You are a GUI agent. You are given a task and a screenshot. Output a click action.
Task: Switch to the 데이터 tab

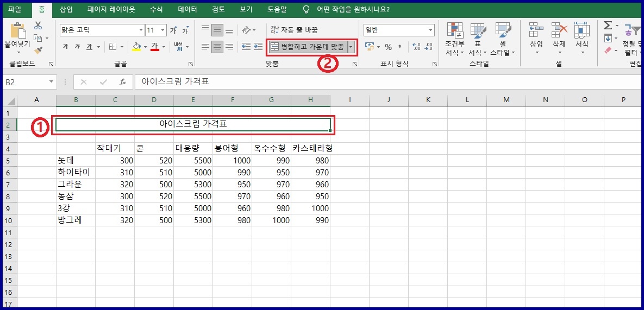pos(187,9)
